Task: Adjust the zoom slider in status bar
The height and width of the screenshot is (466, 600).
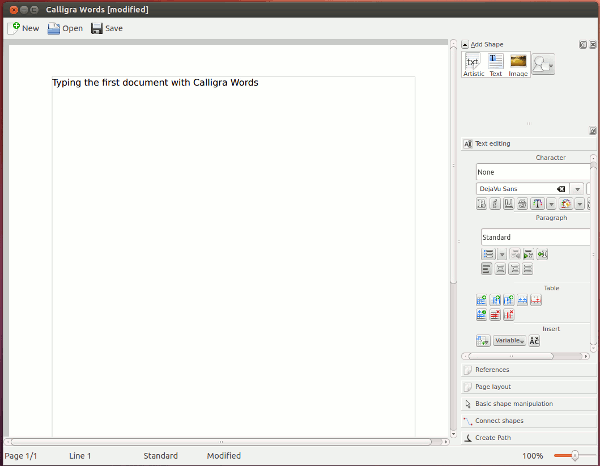Action: click(574, 455)
